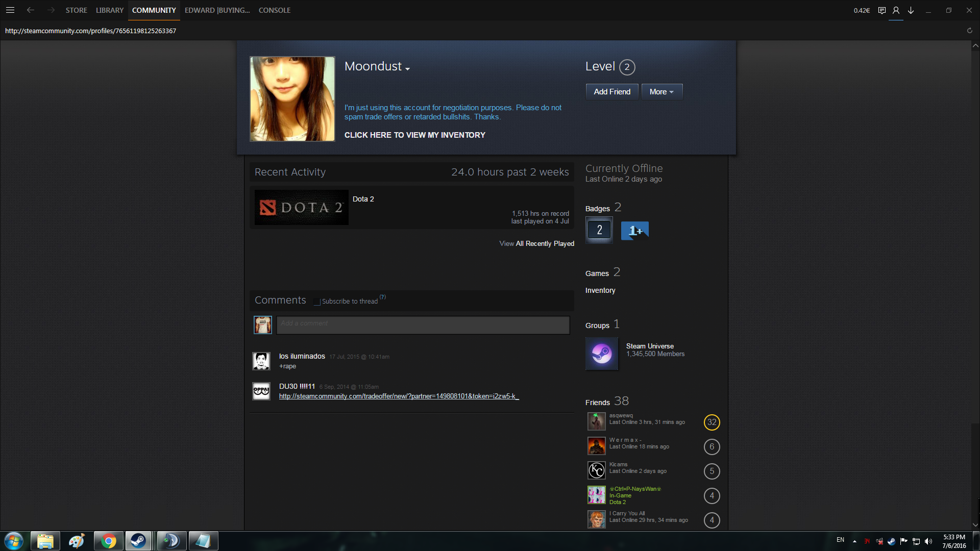Open the LIBRARY tab
The height and width of the screenshot is (551, 980).
(x=110, y=10)
